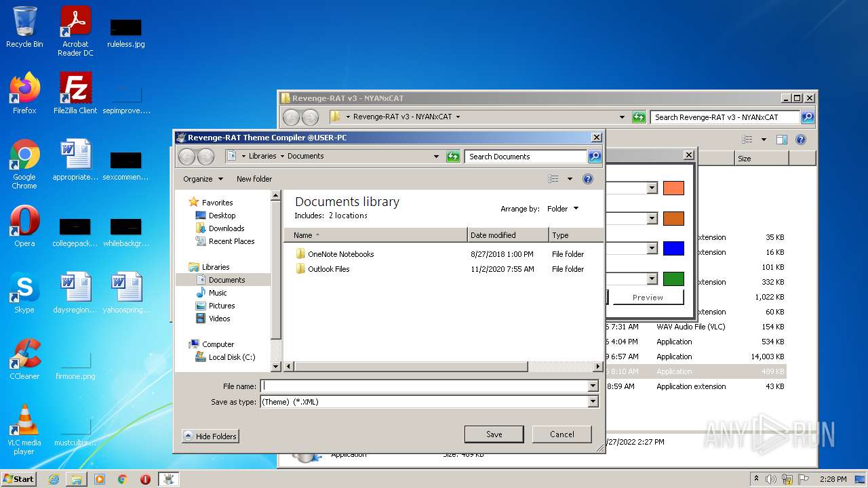Refresh the Documents location in Save dialog
Viewport: 868px width, 488px height.
(x=453, y=157)
